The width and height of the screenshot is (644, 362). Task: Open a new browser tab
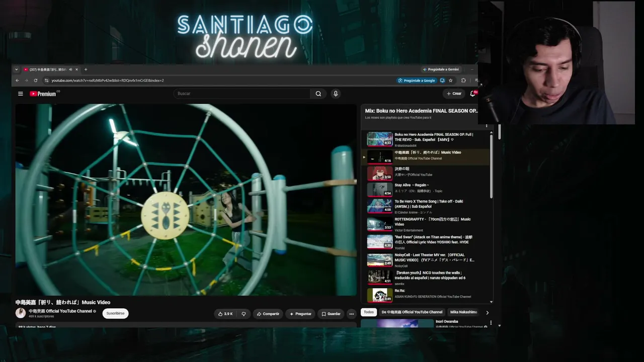tap(86, 69)
